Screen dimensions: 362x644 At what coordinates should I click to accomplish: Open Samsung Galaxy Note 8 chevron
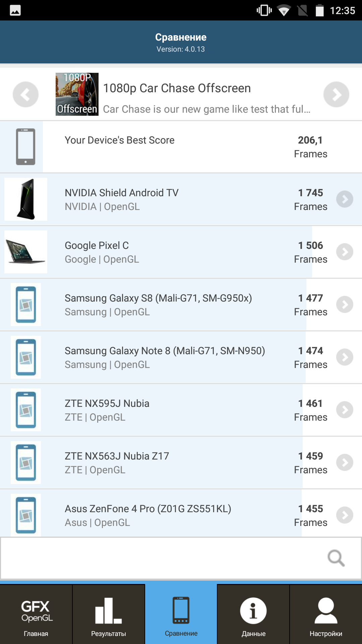point(345,357)
